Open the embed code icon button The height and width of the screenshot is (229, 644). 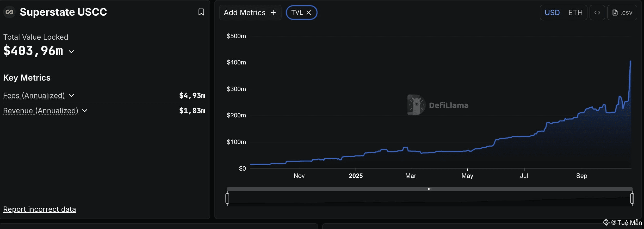[597, 13]
